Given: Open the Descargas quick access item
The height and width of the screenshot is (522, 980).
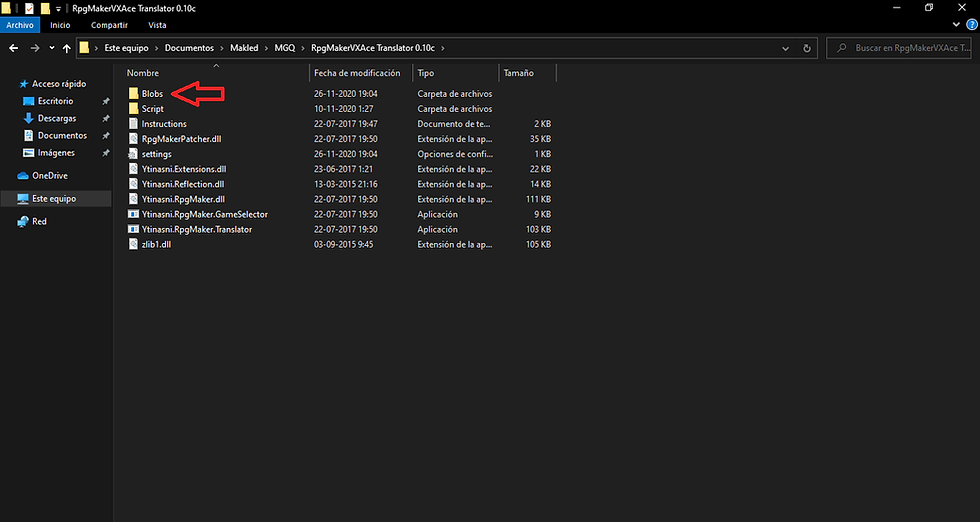Looking at the screenshot, I should click(57, 118).
